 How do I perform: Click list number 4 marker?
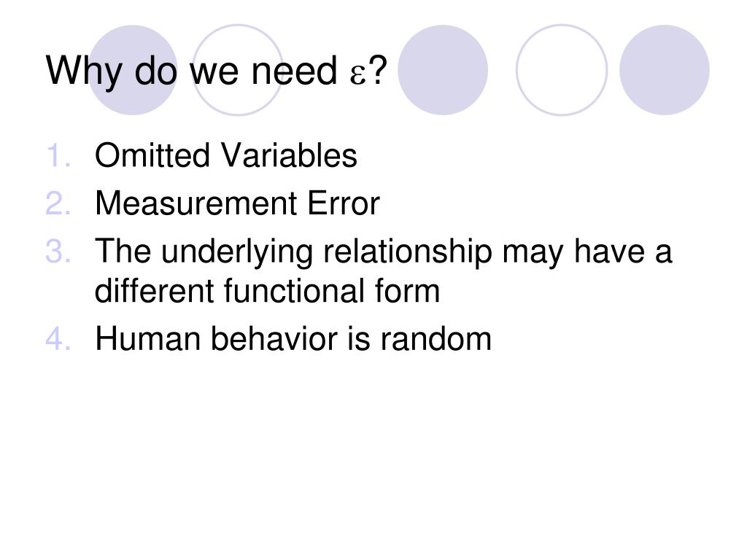click(x=58, y=339)
